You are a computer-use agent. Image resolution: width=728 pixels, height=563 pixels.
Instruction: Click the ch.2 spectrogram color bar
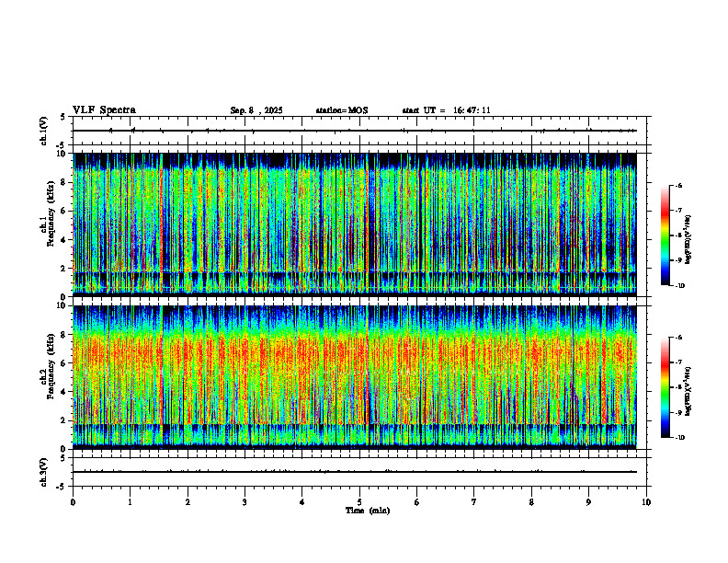(665, 387)
